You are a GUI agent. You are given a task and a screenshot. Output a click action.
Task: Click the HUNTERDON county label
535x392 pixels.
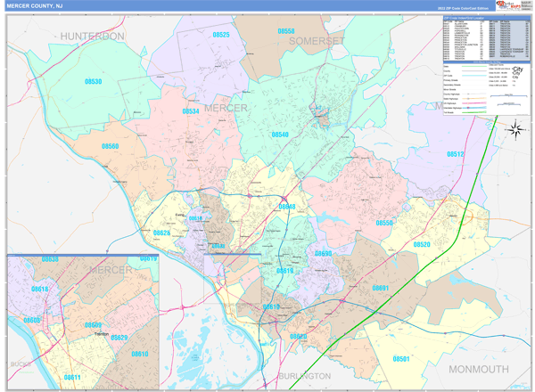click(x=93, y=36)
